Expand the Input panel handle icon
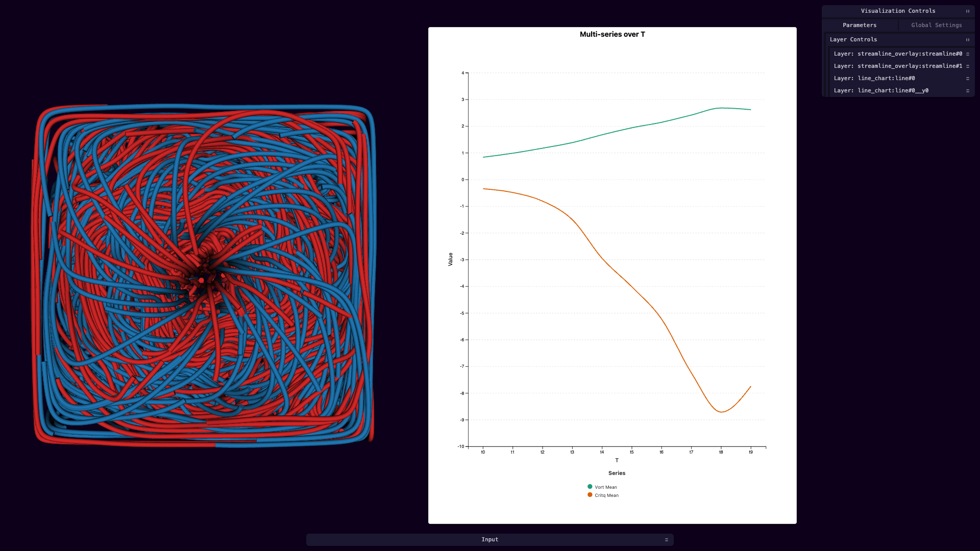 [666, 540]
